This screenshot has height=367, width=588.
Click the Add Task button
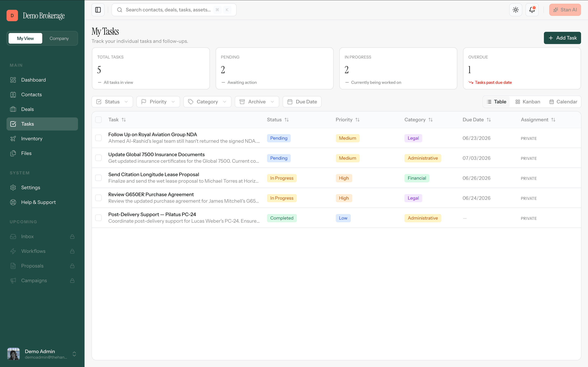[562, 38]
